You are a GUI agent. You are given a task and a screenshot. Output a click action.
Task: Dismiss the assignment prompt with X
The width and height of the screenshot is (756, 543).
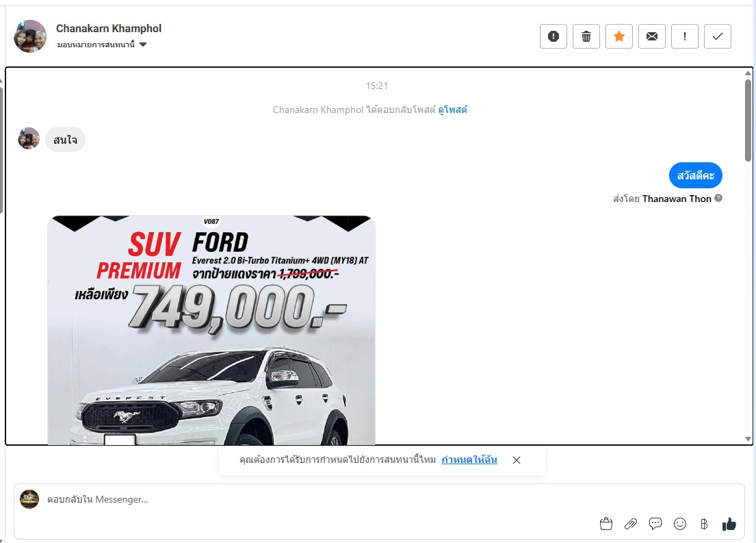517,460
